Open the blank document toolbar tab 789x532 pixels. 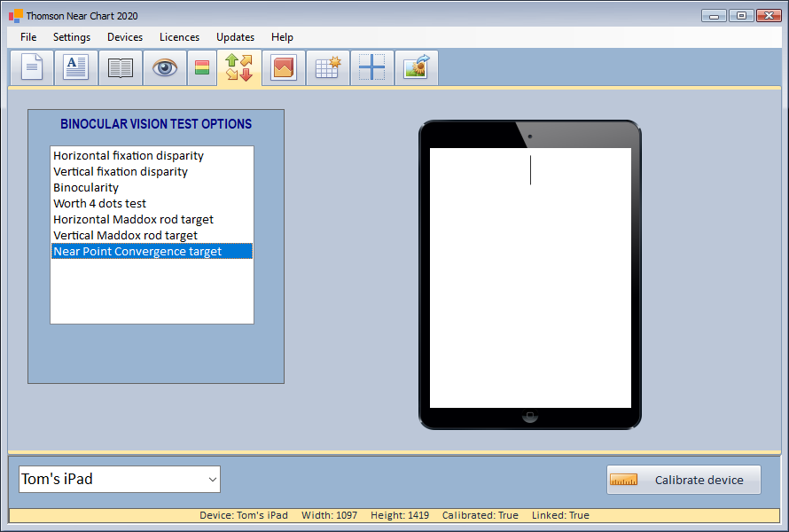31,68
